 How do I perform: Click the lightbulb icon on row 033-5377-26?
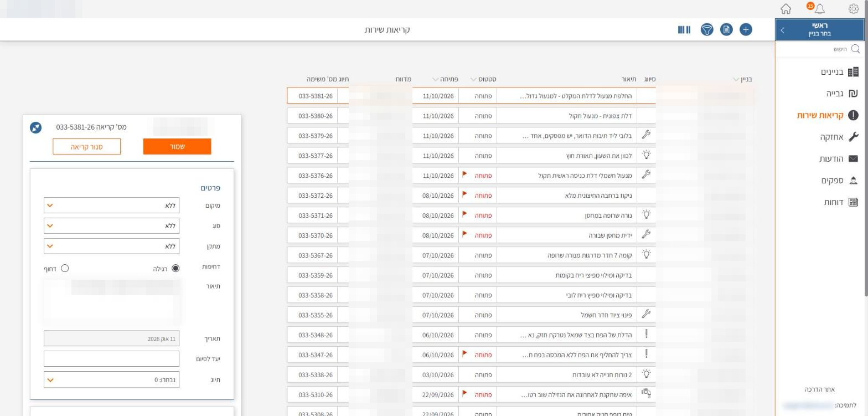[646, 155]
